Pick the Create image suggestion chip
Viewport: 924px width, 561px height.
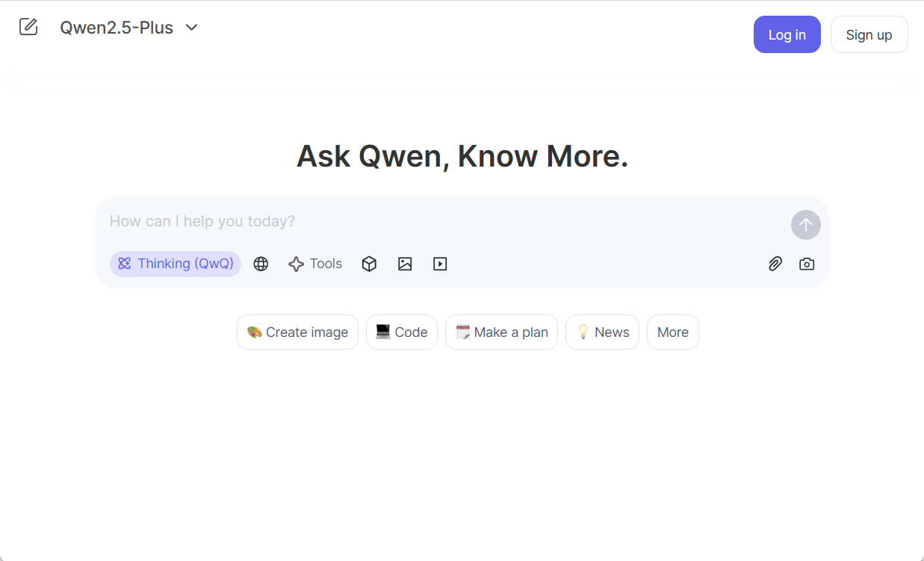pos(297,332)
